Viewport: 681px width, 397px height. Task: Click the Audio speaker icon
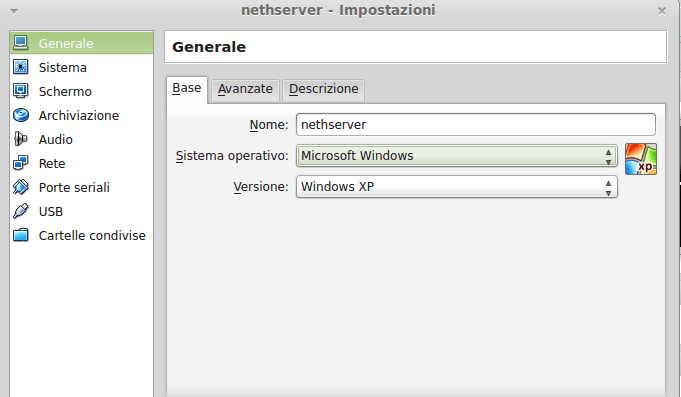coord(20,139)
